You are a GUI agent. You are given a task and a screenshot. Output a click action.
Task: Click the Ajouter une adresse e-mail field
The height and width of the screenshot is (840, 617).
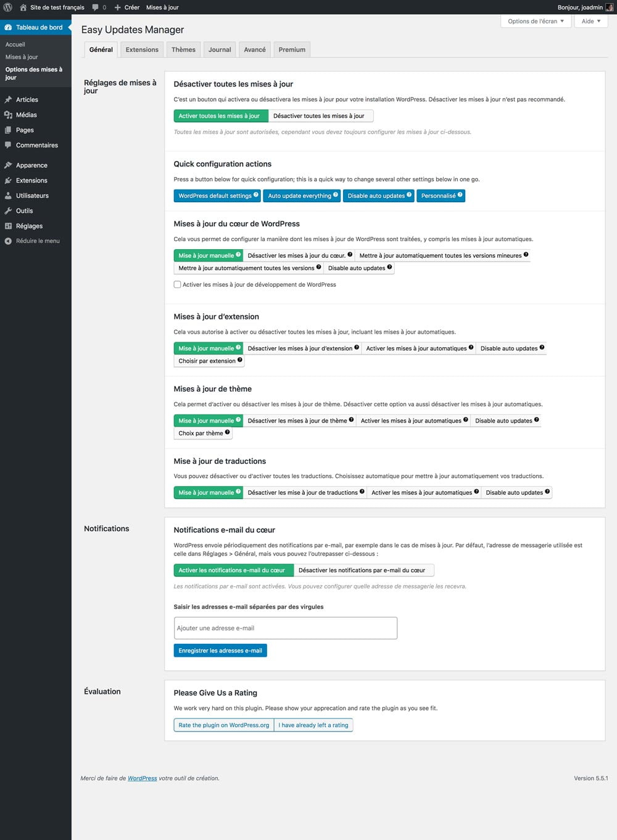(285, 628)
